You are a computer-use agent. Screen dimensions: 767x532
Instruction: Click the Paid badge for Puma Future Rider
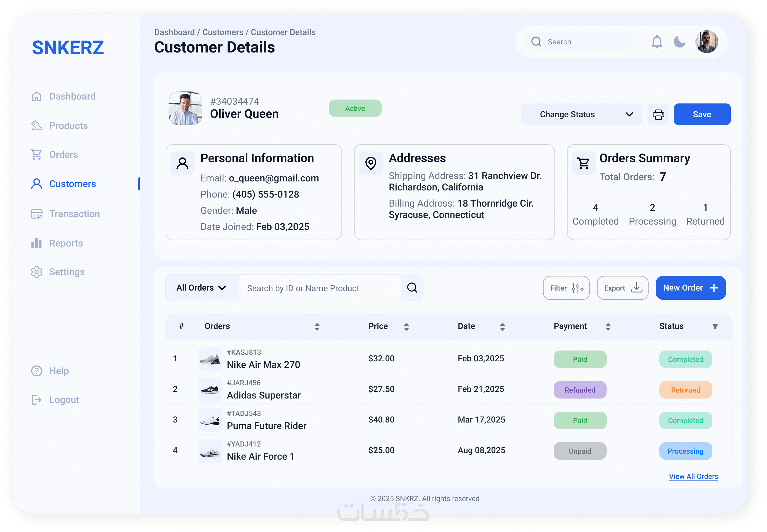pos(580,421)
